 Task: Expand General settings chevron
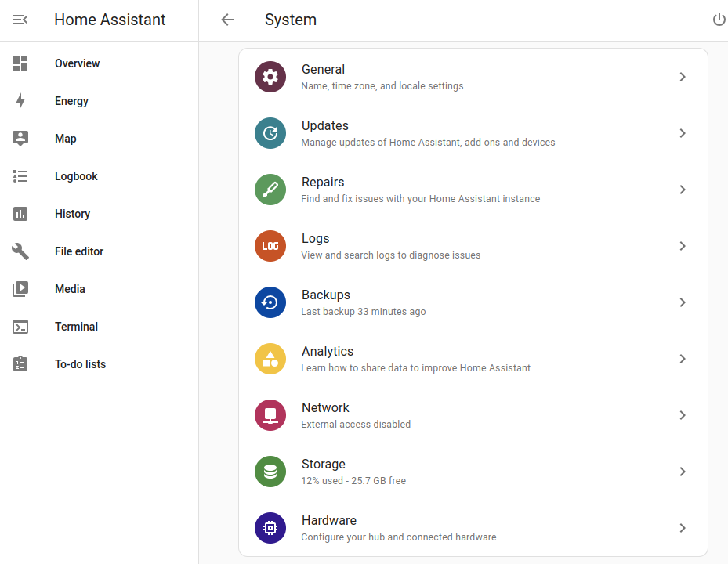[x=683, y=77]
